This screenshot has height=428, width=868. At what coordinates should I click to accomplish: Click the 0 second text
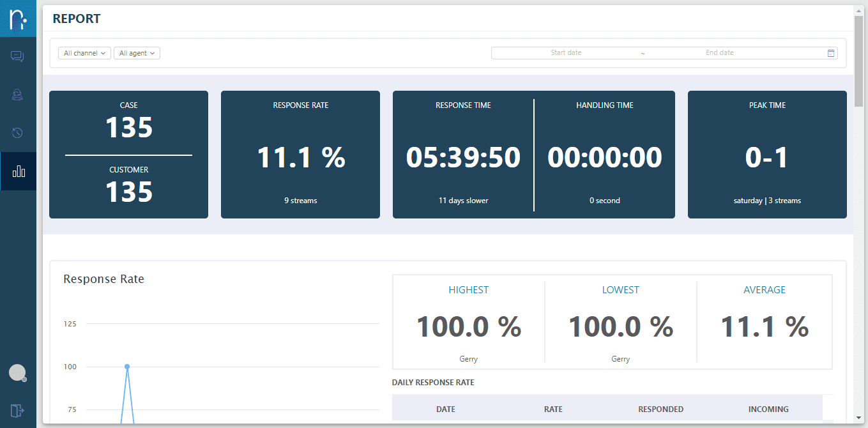605,201
